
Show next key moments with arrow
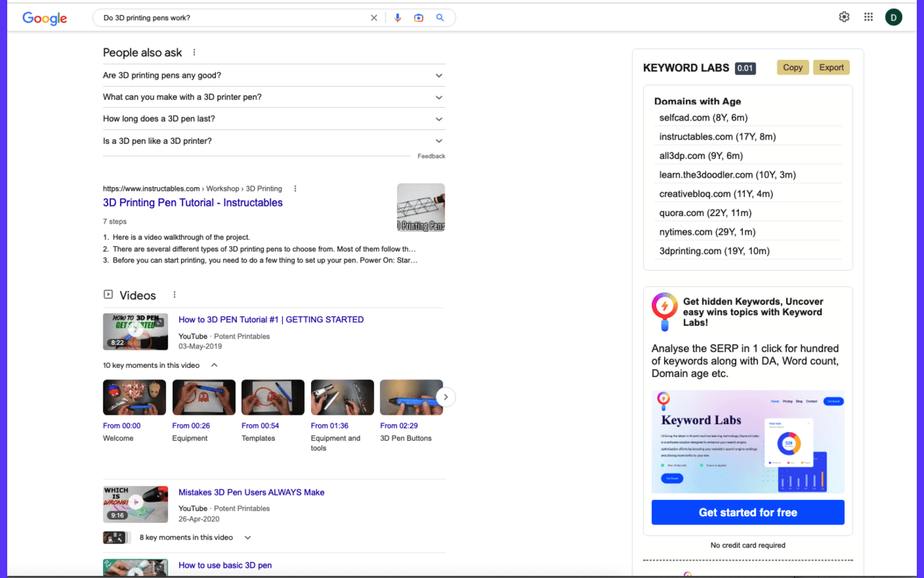[446, 397]
